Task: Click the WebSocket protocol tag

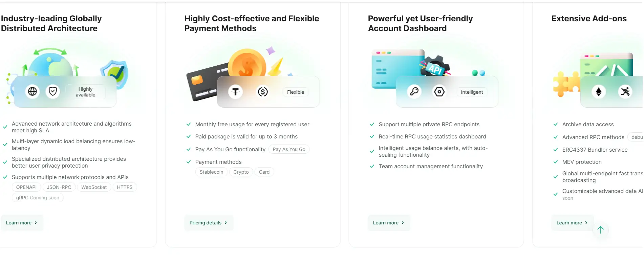Action: tap(94, 187)
